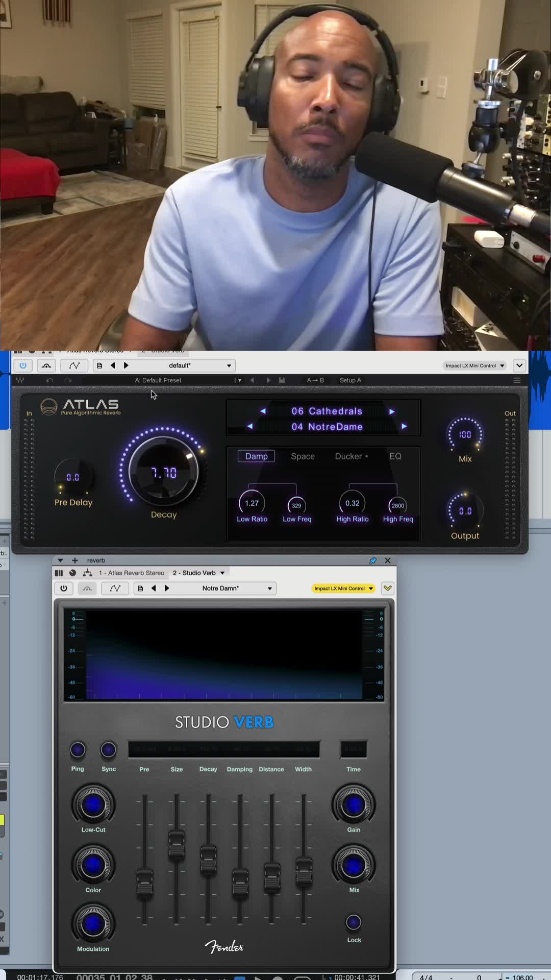Click the Studio Verb Gain knob

(354, 805)
